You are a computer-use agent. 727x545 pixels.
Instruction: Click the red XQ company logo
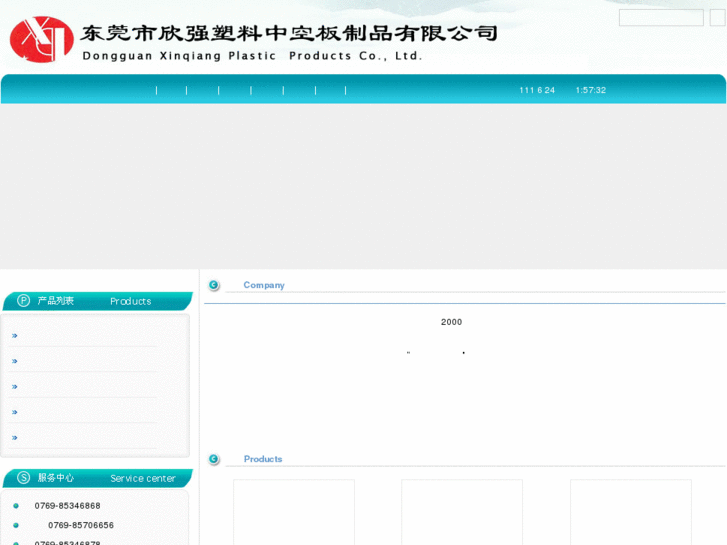(x=42, y=39)
